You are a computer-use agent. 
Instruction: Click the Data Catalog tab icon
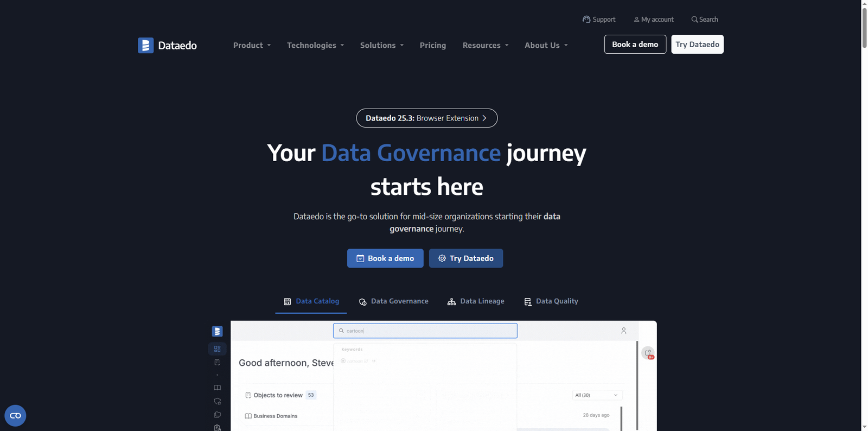click(287, 301)
